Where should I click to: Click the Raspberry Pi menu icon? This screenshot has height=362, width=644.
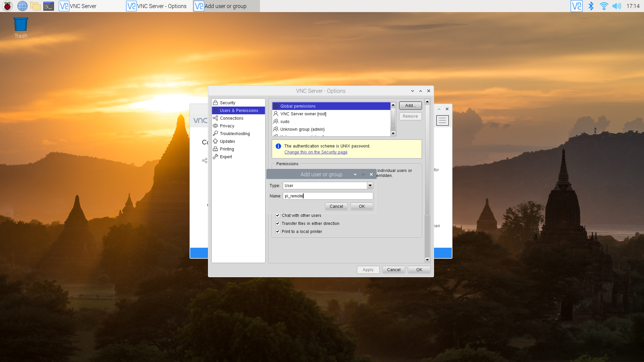(7, 6)
